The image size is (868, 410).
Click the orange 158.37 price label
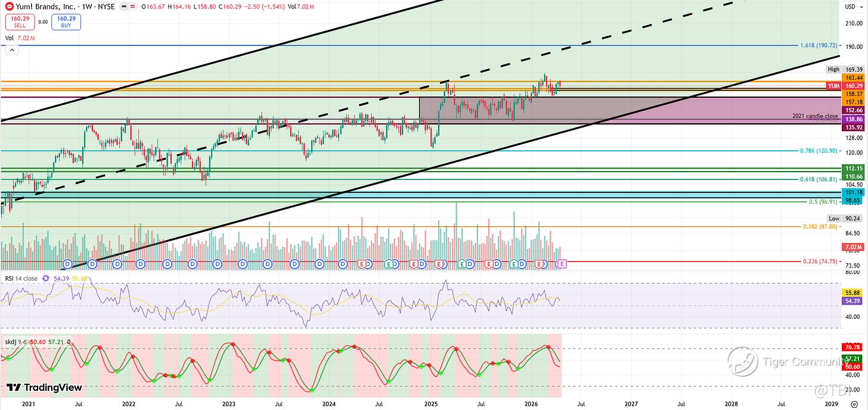(853, 94)
